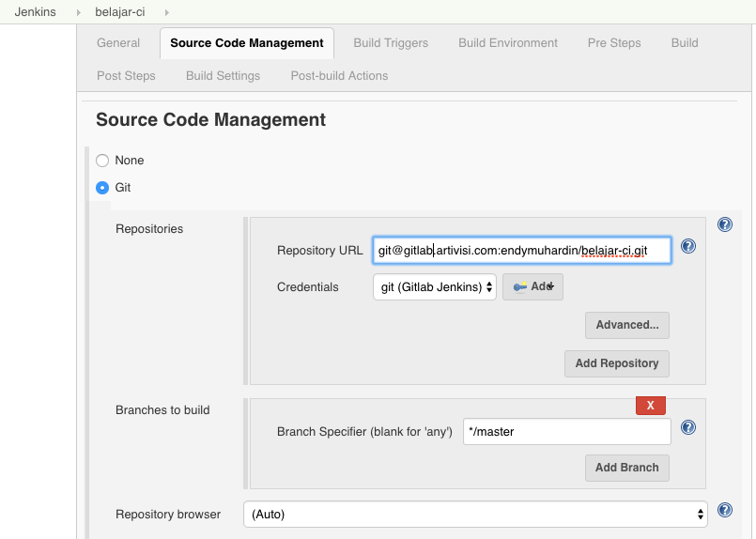
Task: Click the Add Repository button
Action: 617,363
